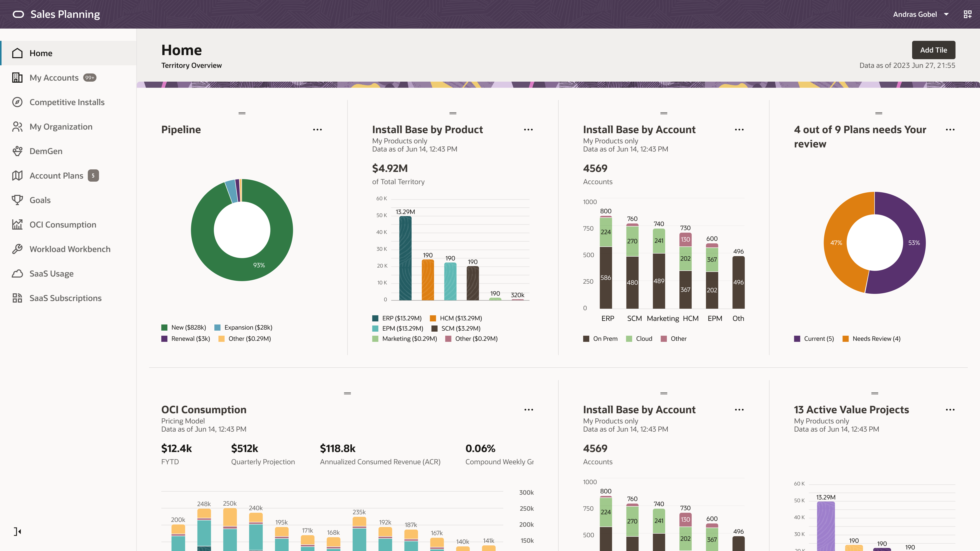Image resolution: width=980 pixels, height=551 pixels.
Task: Toggle Current (5) legend item
Action: [814, 339]
